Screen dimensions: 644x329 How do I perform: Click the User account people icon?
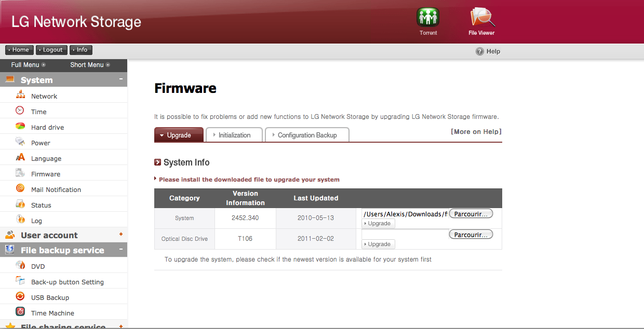click(x=10, y=235)
